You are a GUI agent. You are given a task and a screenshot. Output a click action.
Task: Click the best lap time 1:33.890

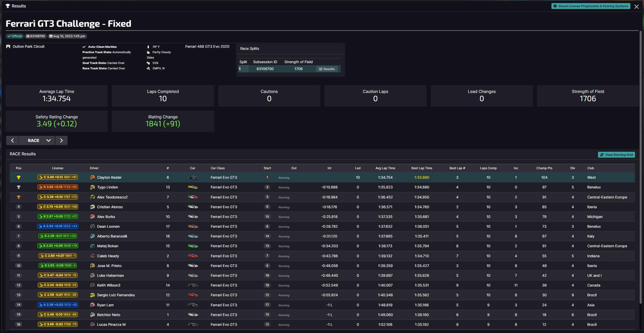pos(422,177)
